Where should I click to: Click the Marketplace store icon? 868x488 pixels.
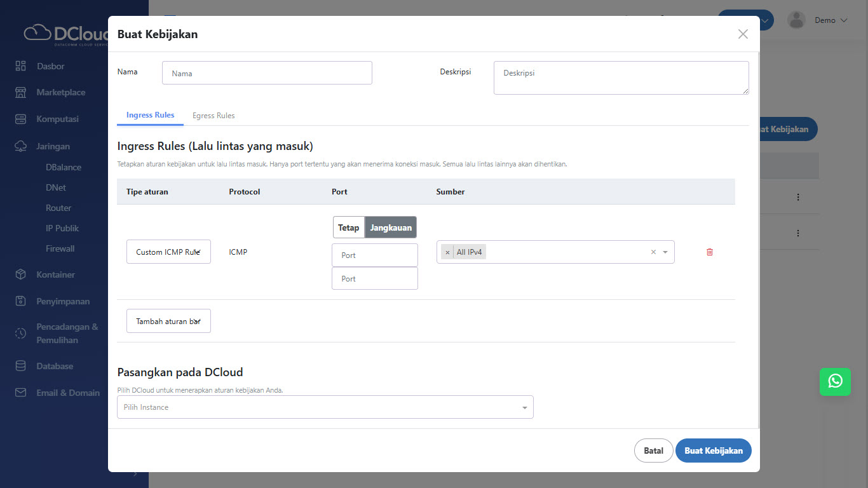tap(21, 92)
